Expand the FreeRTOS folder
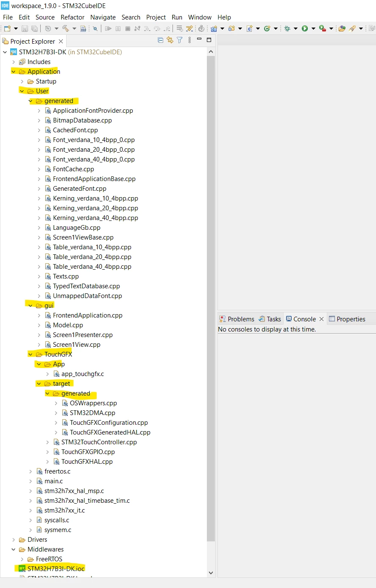Screen dimensions: 376x588 [x=22, y=559]
